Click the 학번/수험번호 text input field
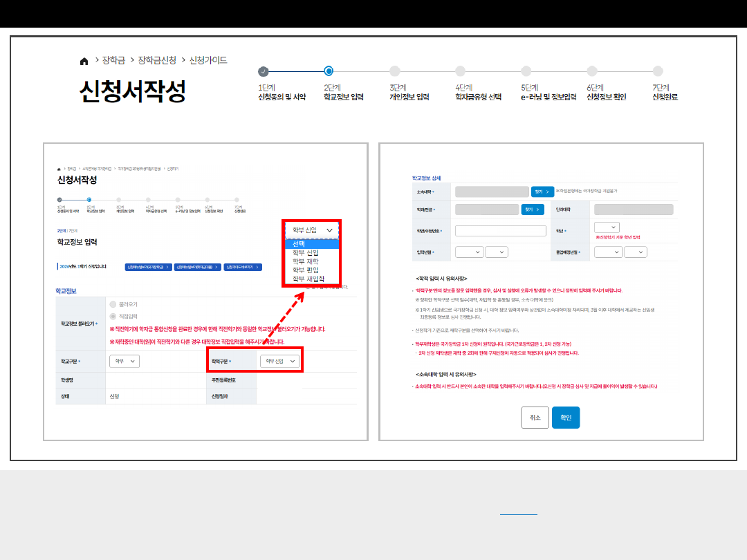This screenshot has height=560, width=747. click(x=501, y=231)
